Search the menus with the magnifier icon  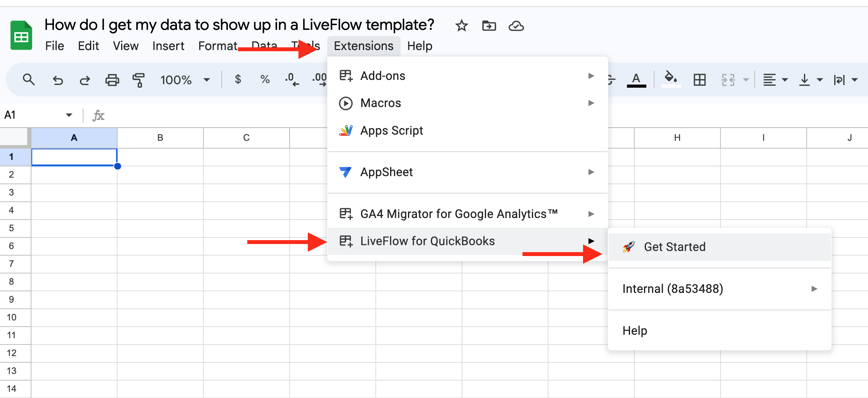point(29,80)
